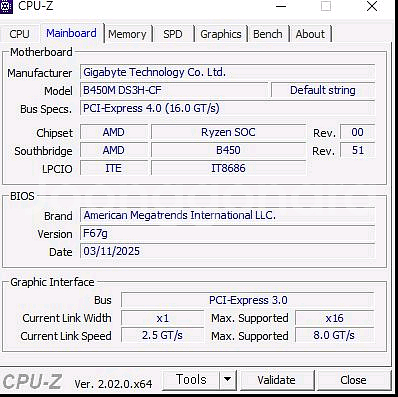
Task: Show the About tab
Action: (310, 34)
